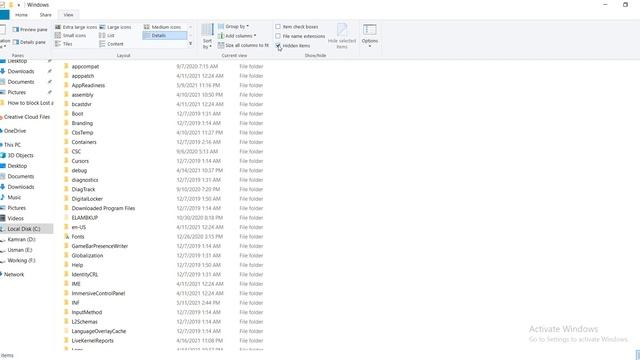Toggle the Details pane
This screenshot has width=640, height=360.
(29, 42)
